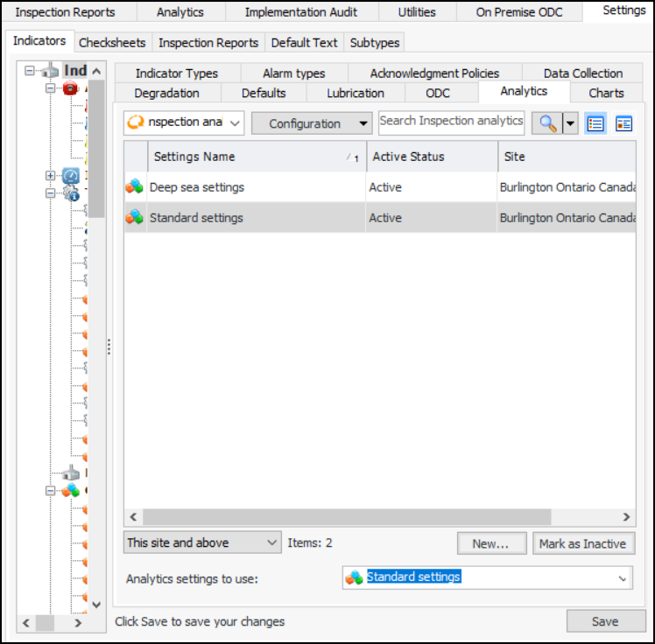
Task: Open the Utilities tab
Action: (417, 12)
